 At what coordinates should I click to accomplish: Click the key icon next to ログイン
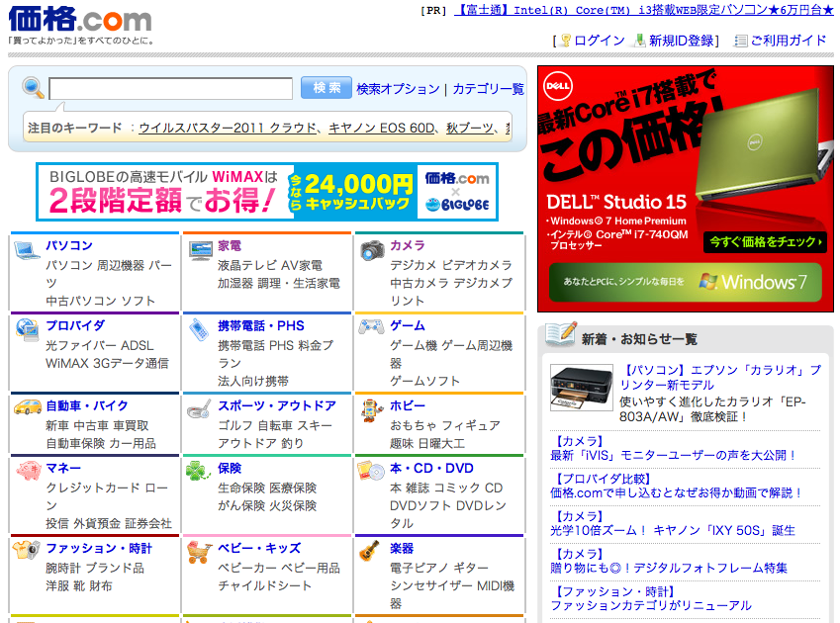(566, 41)
